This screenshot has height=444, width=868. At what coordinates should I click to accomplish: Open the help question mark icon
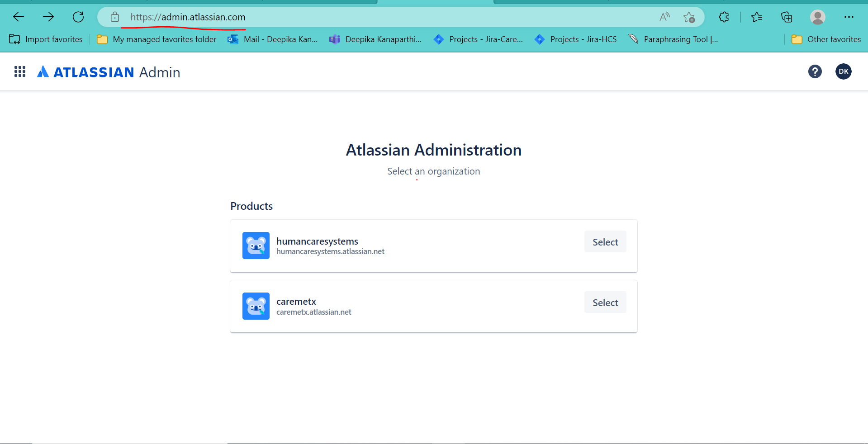tap(815, 71)
